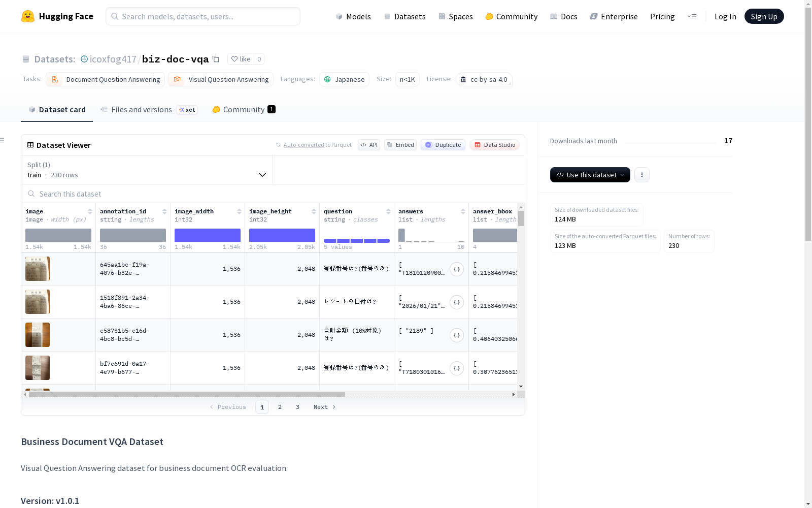Open image thumbnail in the bf7c691d row
The image size is (812, 508).
(38, 368)
